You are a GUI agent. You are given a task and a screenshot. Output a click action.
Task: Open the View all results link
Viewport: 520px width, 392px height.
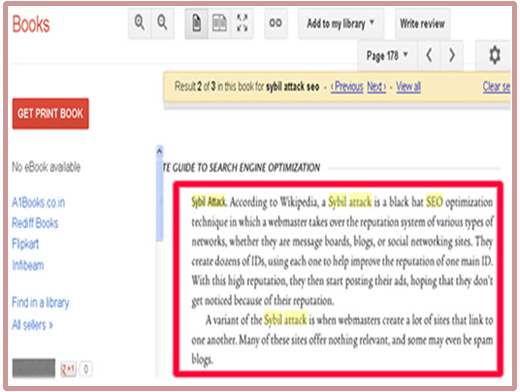[408, 87]
